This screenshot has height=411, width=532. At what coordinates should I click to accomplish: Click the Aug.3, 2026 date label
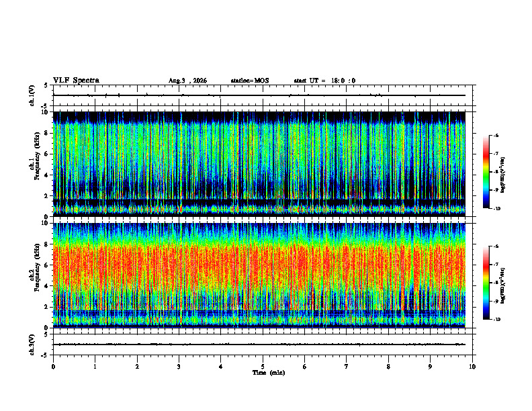point(187,81)
